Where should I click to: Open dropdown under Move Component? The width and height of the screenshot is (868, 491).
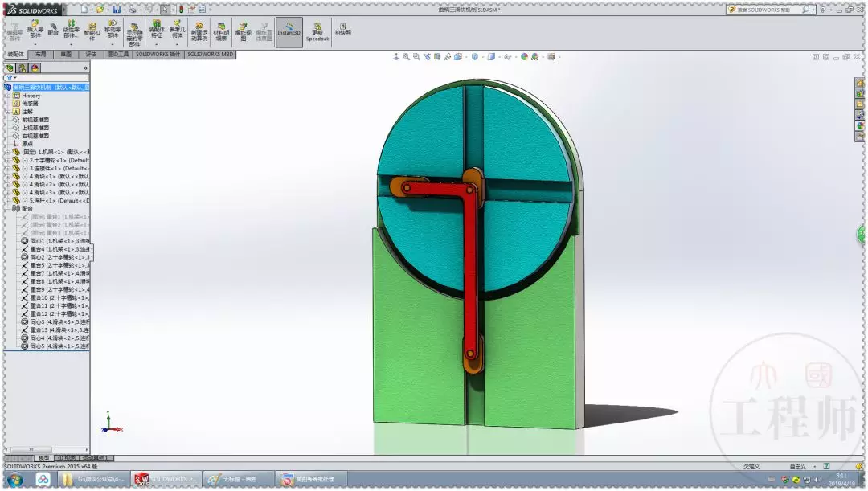click(113, 43)
